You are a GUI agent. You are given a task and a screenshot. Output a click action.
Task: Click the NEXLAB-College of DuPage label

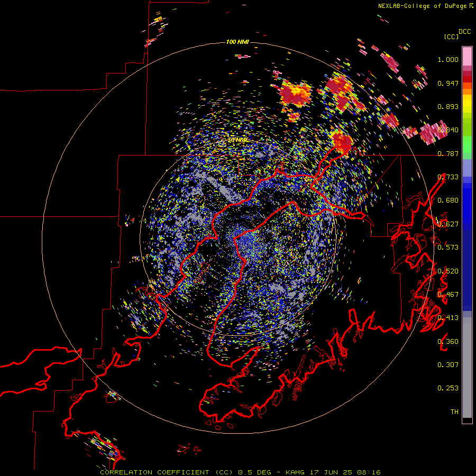click(x=423, y=6)
